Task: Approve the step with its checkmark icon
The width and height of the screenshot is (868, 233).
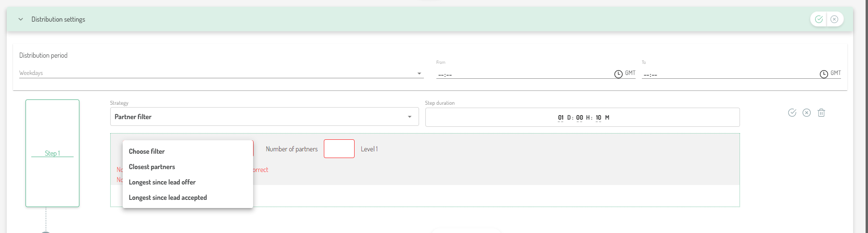Action: 792,112
